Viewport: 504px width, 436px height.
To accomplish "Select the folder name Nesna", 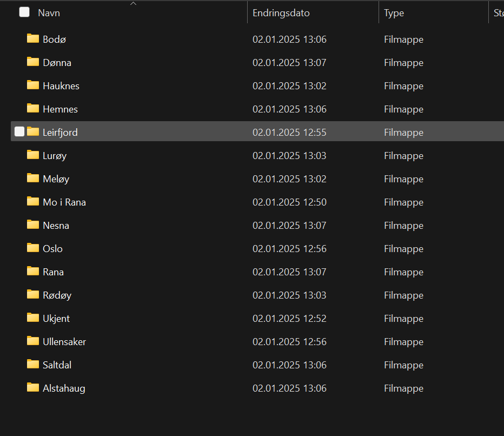I will pos(56,226).
